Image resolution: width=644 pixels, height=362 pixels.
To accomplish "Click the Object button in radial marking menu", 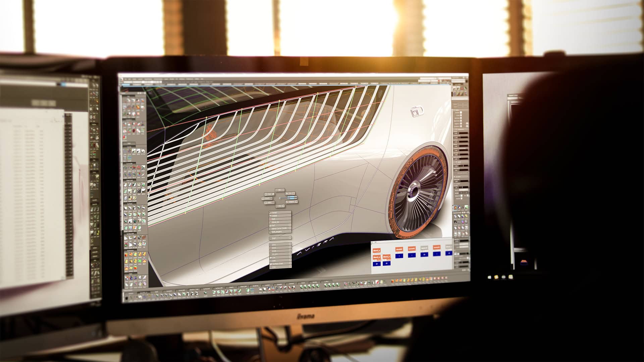I will 291,202.
